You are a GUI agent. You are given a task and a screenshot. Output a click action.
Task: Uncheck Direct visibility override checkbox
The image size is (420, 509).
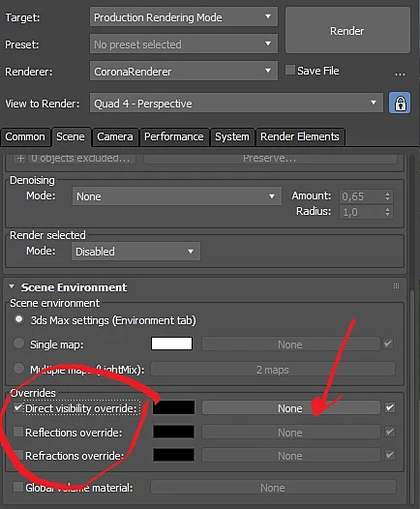click(x=18, y=407)
